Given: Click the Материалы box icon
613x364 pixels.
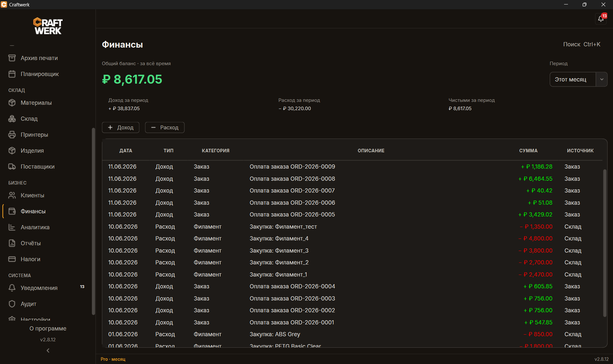Looking at the screenshot, I should (x=12, y=102).
